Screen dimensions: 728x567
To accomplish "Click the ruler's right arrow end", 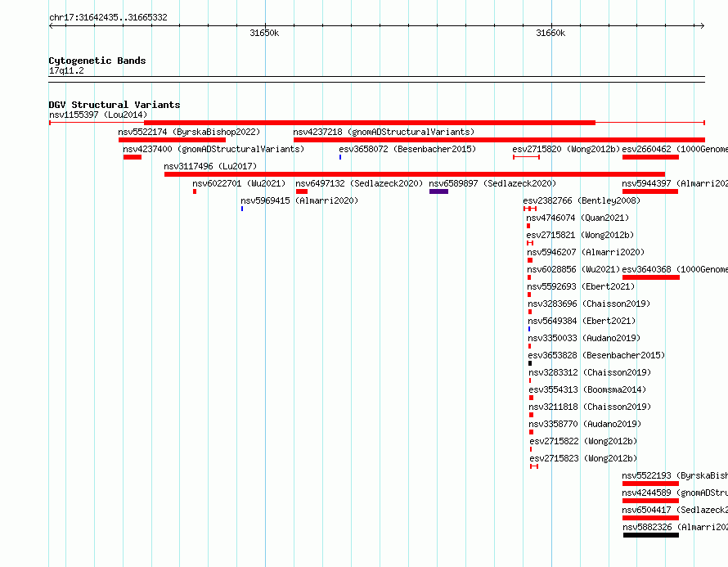I will click(x=703, y=26).
